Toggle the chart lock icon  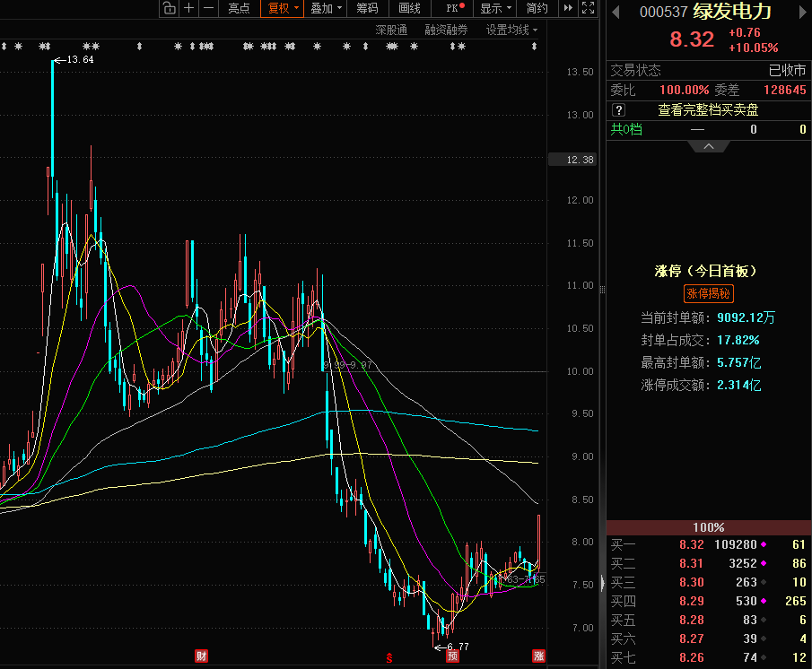(169, 8)
